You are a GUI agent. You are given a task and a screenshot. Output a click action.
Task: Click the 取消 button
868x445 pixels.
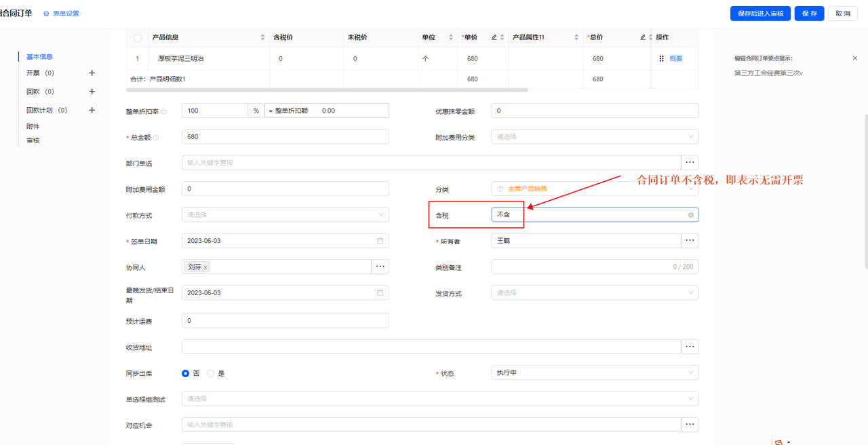point(843,14)
